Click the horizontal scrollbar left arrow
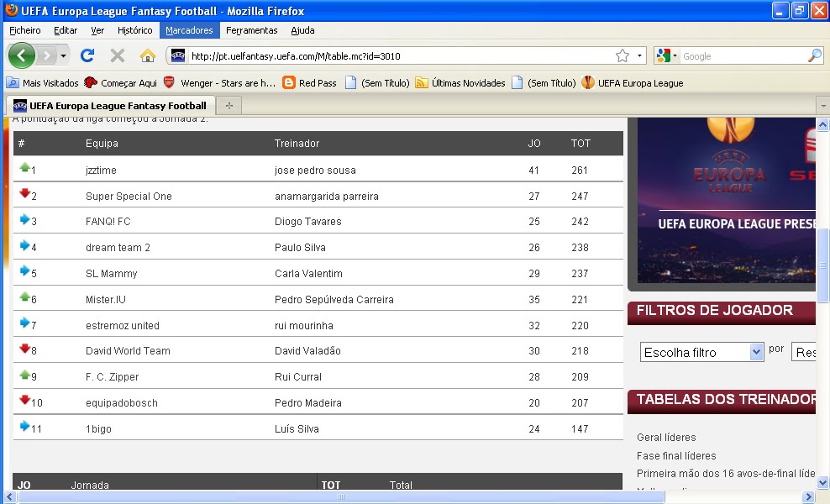This screenshot has width=830, height=504. pos(9,497)
